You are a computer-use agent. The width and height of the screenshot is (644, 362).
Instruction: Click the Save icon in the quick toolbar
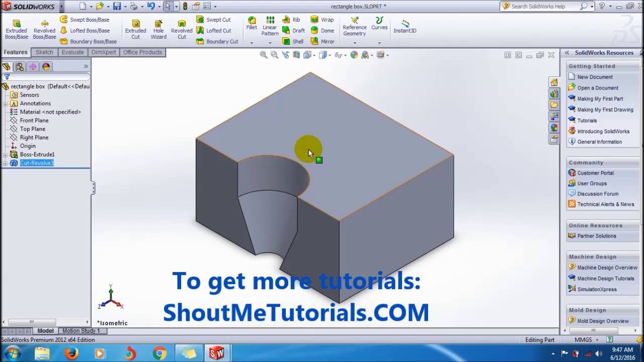117,7
